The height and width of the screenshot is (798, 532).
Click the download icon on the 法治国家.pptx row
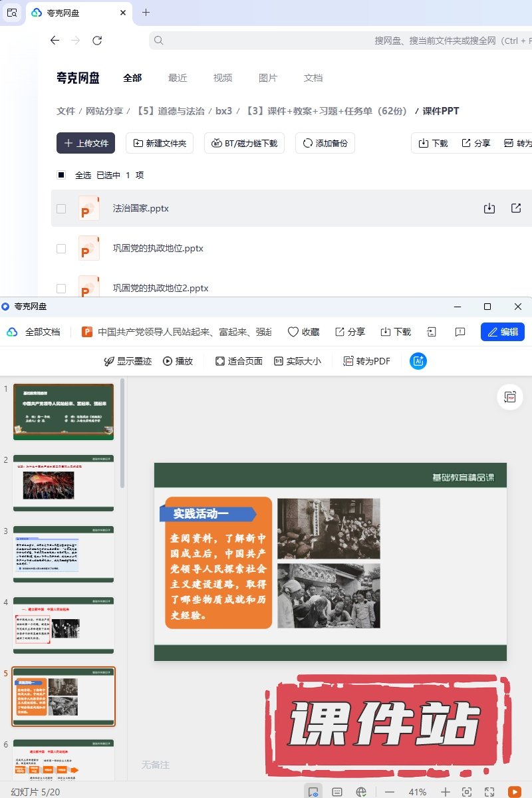[x=489, y=208]
